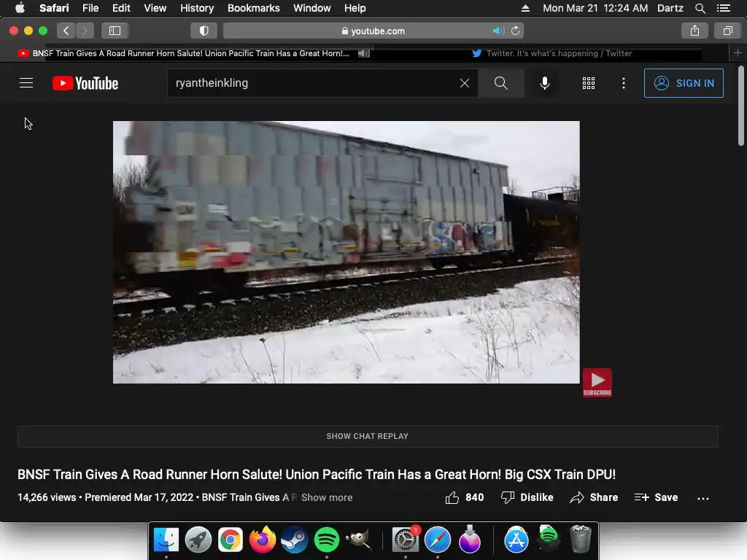
Task: Open the Safari menu
Action: point(54,8)
